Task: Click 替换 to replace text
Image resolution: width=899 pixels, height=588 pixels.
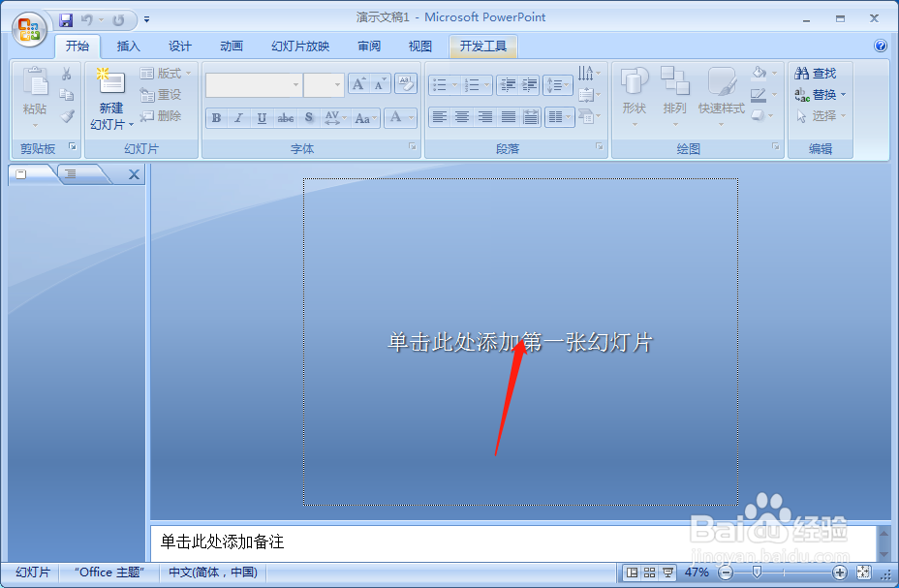Action: tap(820, 95)
